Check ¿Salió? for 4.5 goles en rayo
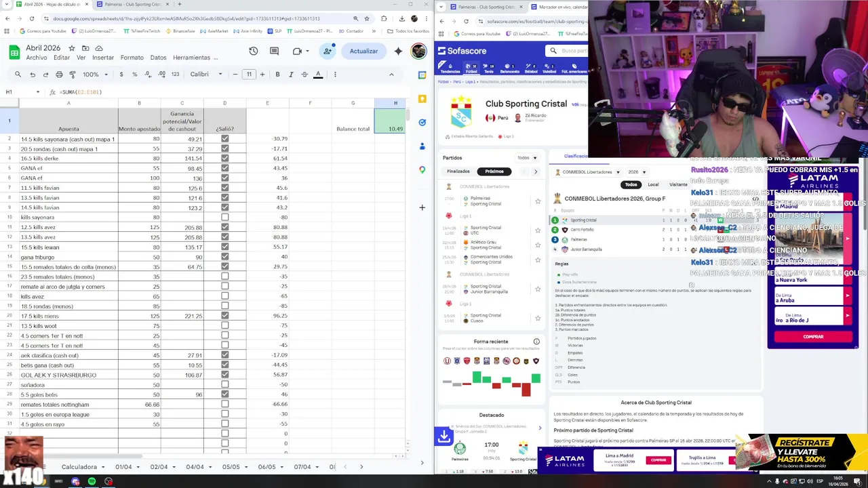This screenshot has width=868, height=488. (224, 424)
